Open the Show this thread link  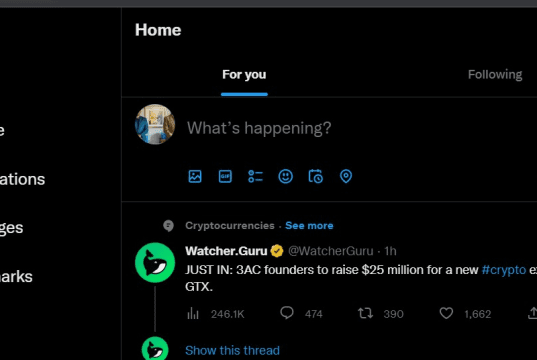232,350
